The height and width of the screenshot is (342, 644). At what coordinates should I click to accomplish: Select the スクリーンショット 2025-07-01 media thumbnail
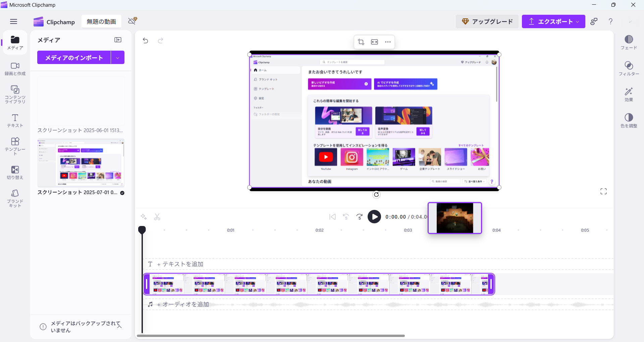pyautogui.click(x=81, y=163)
